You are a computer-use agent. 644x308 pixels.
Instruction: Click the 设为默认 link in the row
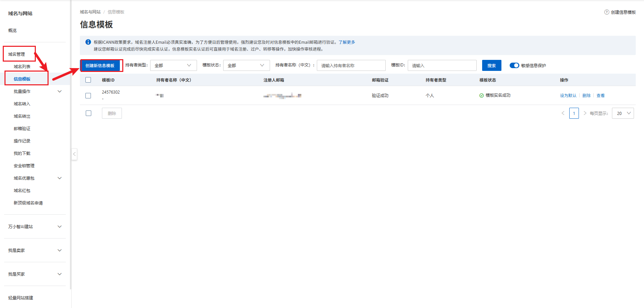coord(568,96)
